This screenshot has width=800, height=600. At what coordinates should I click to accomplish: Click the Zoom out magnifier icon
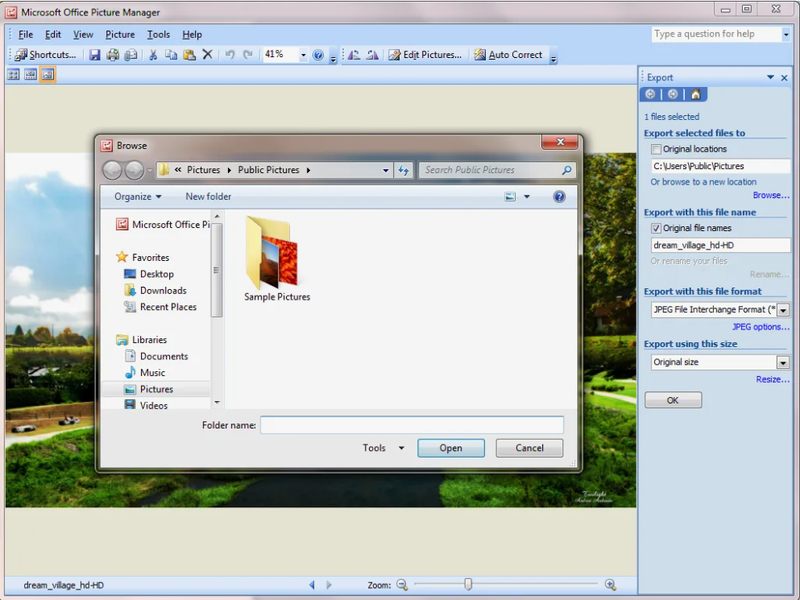[x=402, y=585]
